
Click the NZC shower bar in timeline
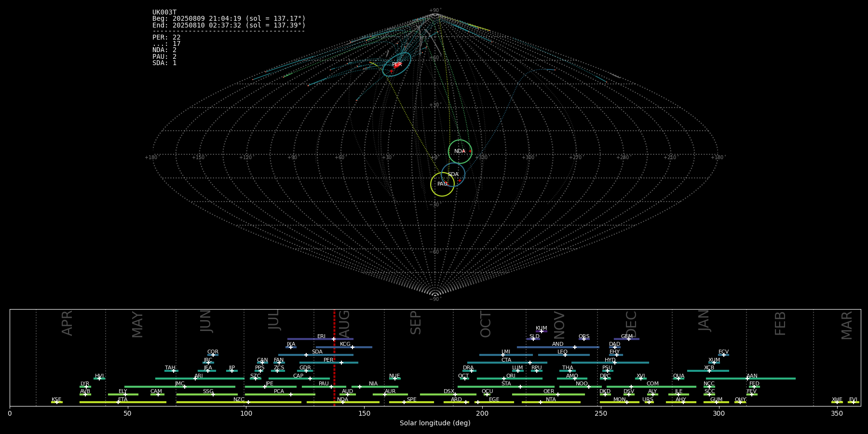(239, 402)
